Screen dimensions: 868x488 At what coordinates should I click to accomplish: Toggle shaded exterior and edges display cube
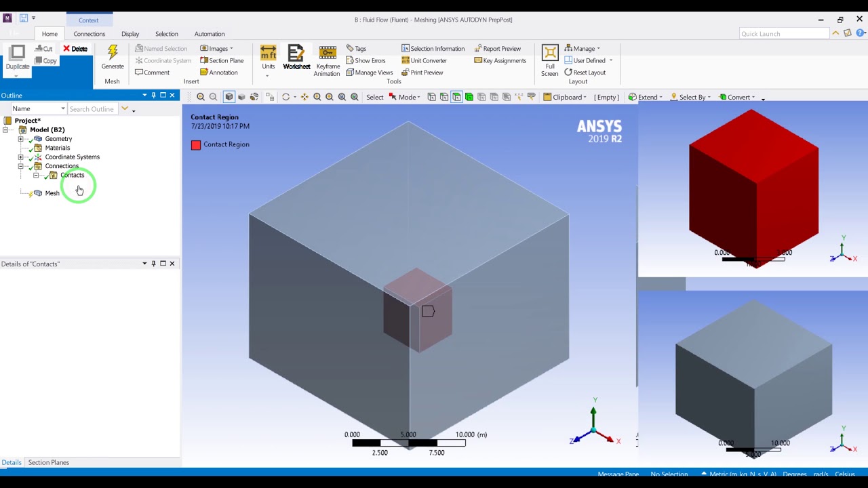coord(229,97)
